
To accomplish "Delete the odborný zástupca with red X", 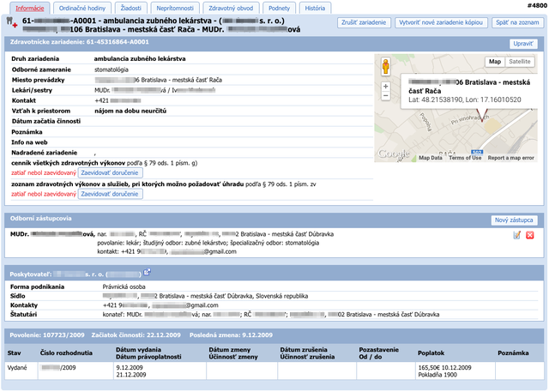I will [x=530, y=235].
